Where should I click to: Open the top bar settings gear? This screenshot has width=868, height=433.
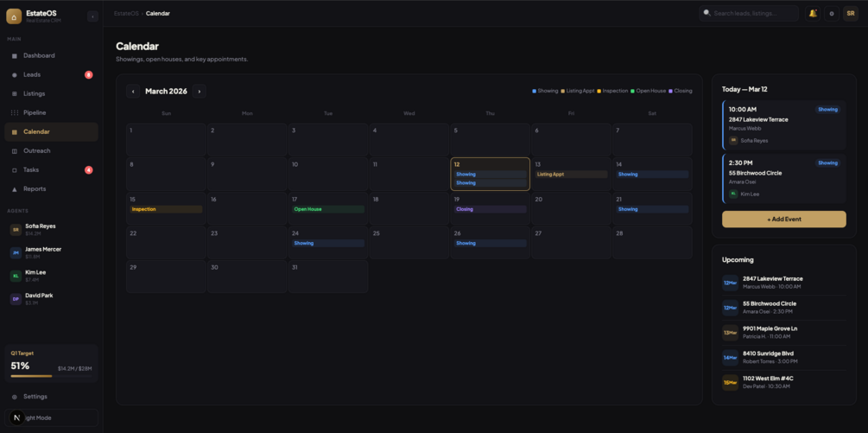coord(832,13)
